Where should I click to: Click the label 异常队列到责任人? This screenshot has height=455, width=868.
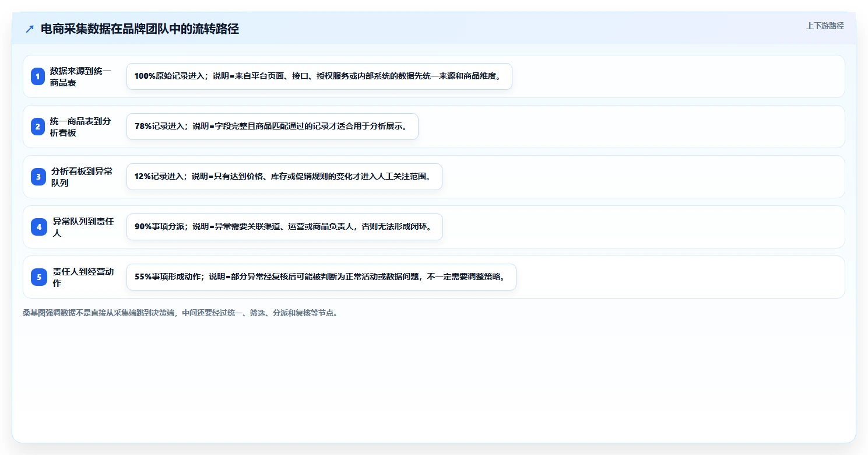coord(83,227)
